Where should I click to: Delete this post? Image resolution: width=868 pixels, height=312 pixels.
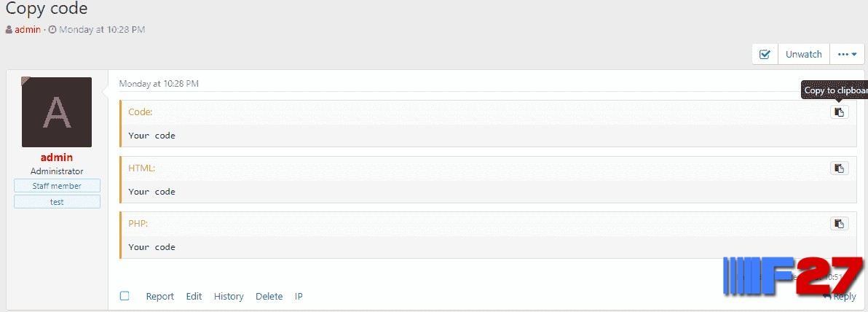point(269,296)
